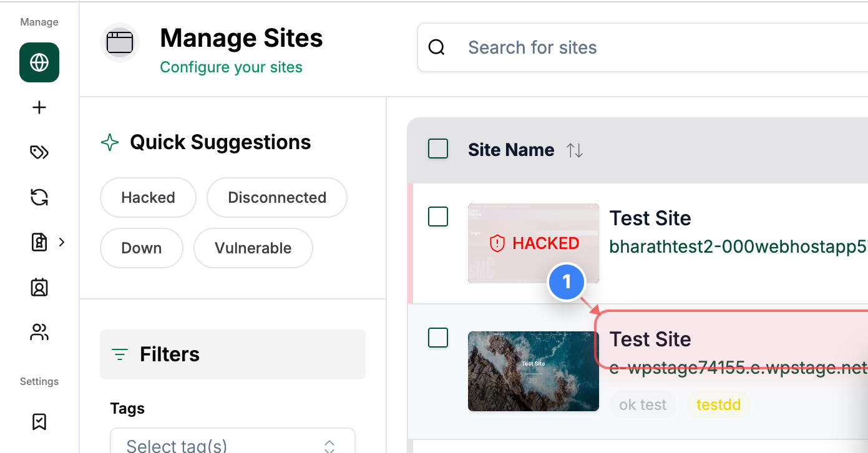
Task: Toggle the select-all checkbox in Site Name header
Action: tap(438, 149)
